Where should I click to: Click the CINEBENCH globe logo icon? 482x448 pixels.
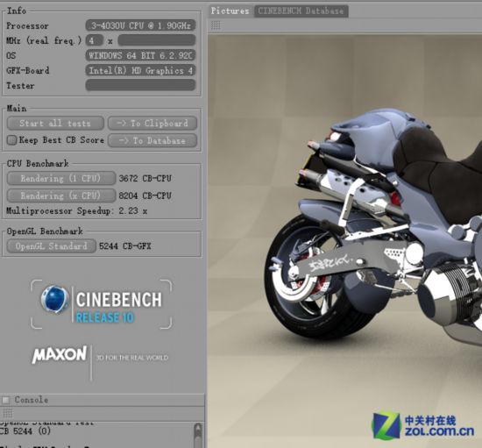coord(54,300)
